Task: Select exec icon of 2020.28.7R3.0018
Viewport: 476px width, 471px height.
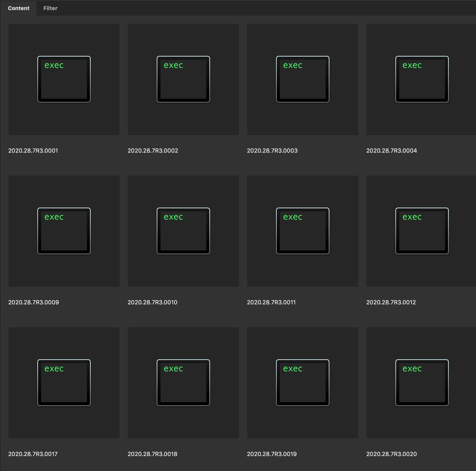Action: [183, 382]
